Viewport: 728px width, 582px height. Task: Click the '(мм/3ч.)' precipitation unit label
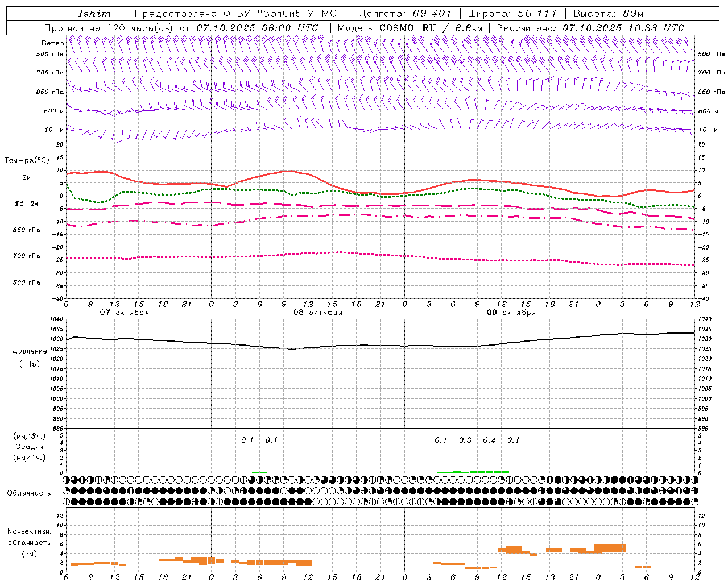pos(30,436)
